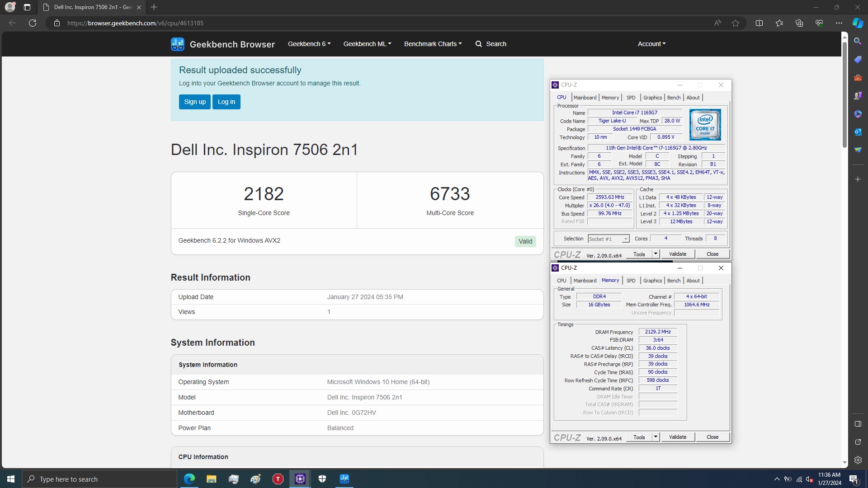Viewport: 868px width, 488px height.
Task: Open sidebar settings gear
Action: click(858, 460)
